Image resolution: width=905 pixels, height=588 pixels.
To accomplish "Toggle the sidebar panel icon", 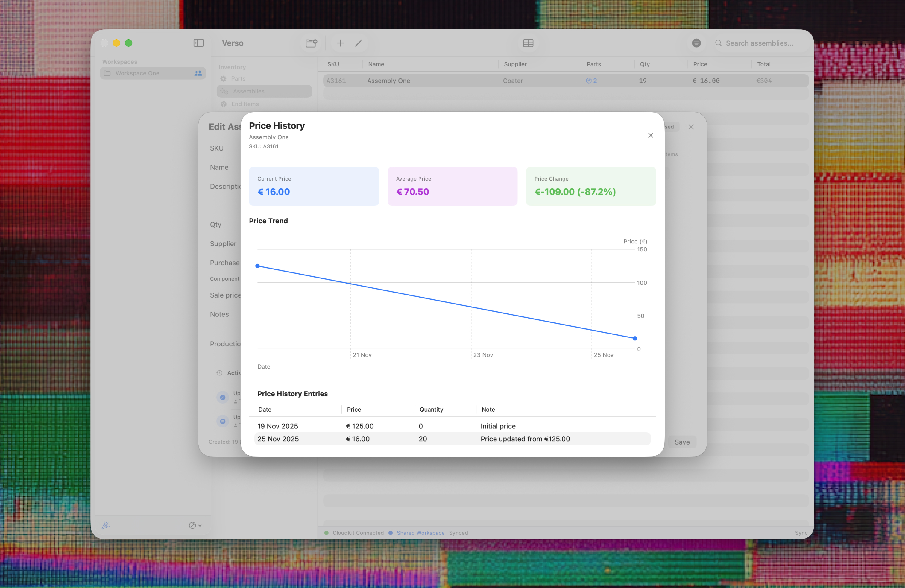I will [198, 43].
